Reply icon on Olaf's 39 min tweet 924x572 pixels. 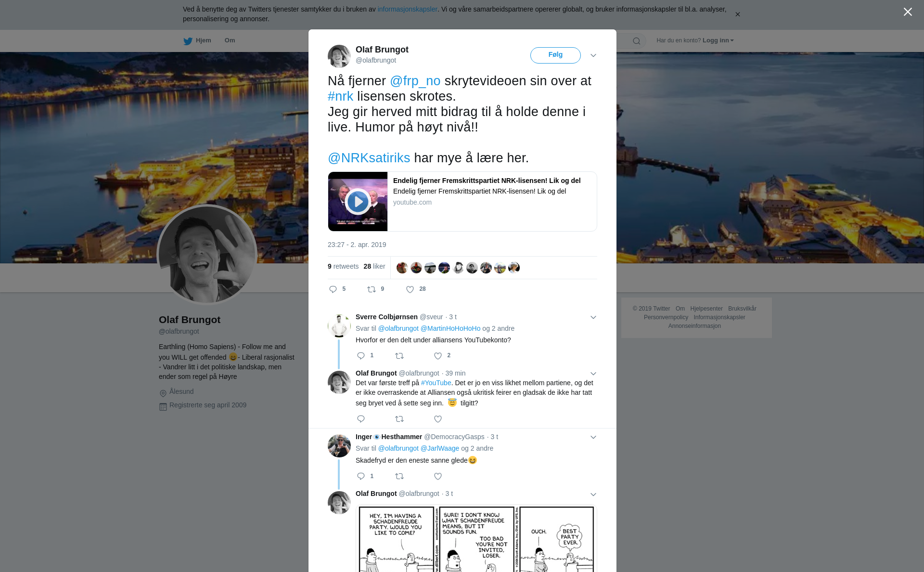(361, 419)
